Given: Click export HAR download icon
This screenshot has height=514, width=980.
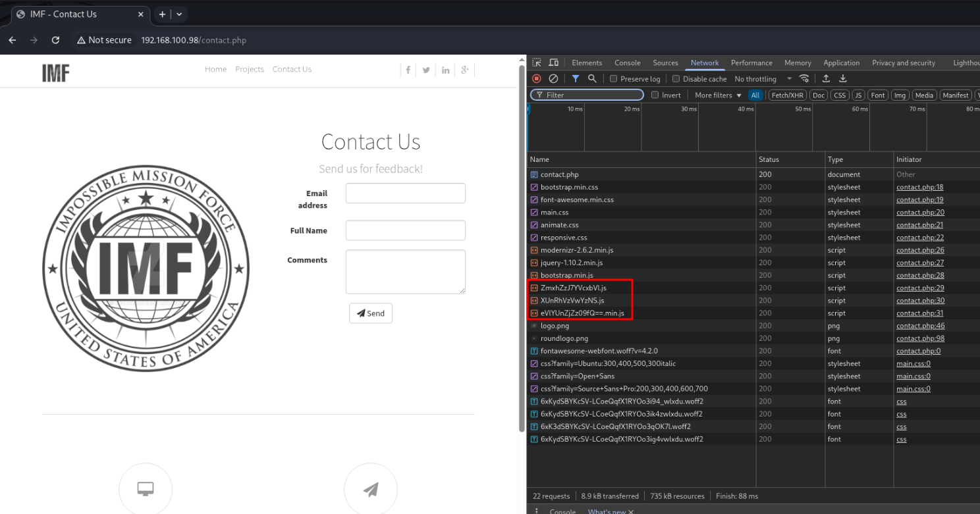Looking at the screenshot, I should 842,78.
